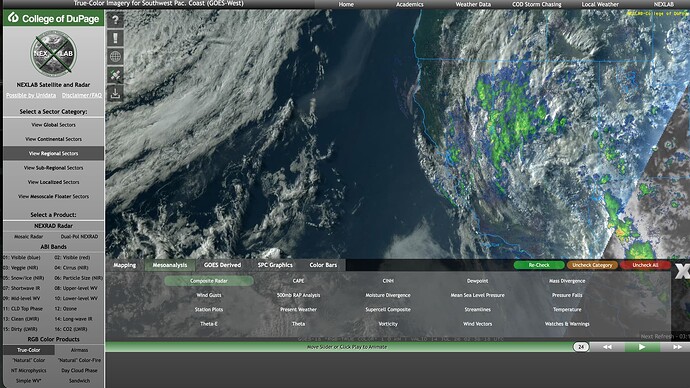Toggle Composite Radar overlay
This screenshot has height=388, width=690.
(x=209, y=281)
